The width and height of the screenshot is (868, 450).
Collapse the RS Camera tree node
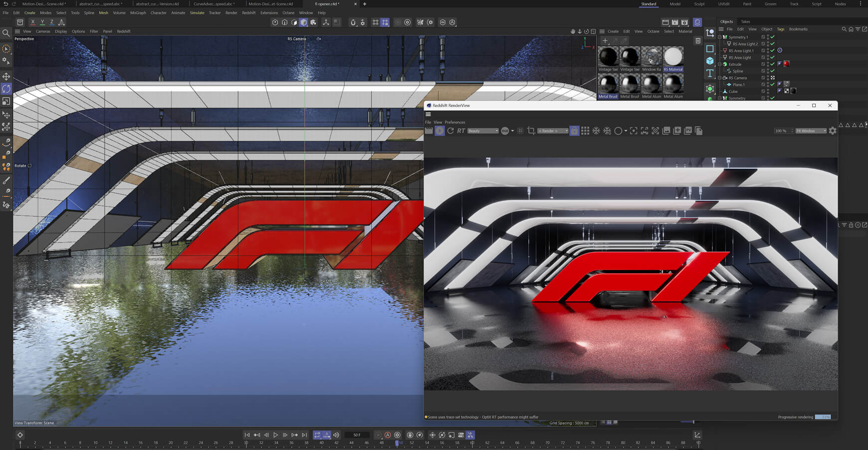[720, 78]
